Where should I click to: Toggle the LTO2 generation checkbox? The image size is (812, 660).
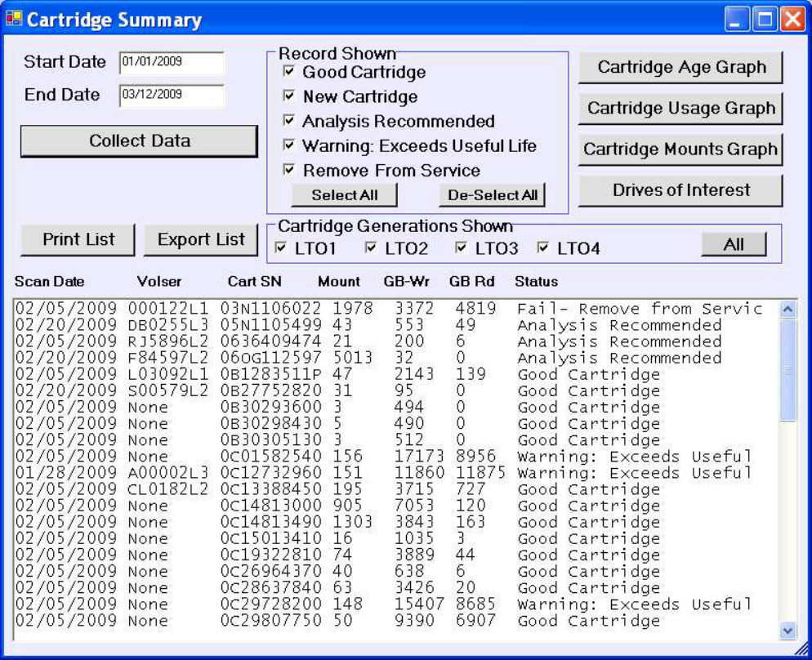(x=371, y=248)
